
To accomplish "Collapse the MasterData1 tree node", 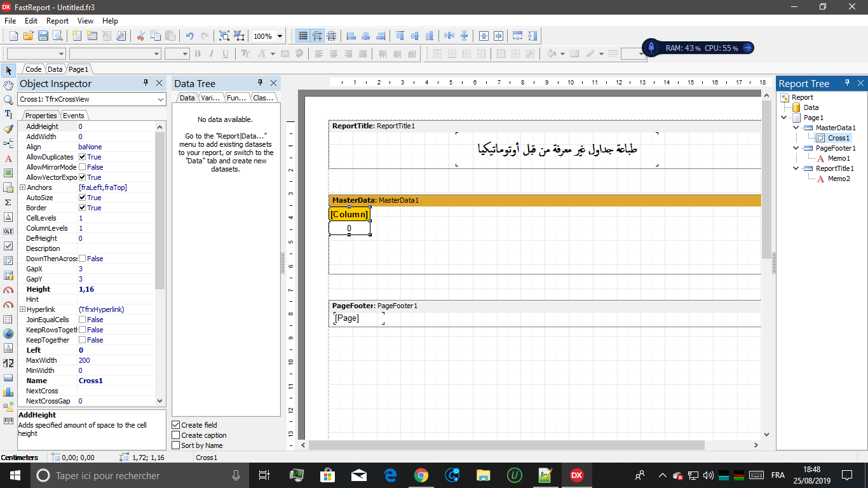I will point(797,128).
